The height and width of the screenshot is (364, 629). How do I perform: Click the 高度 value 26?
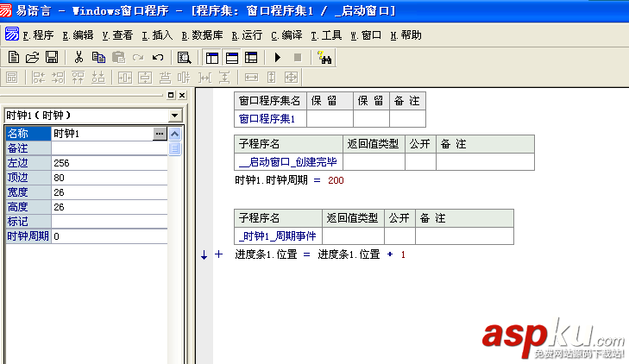click(109, 207)
